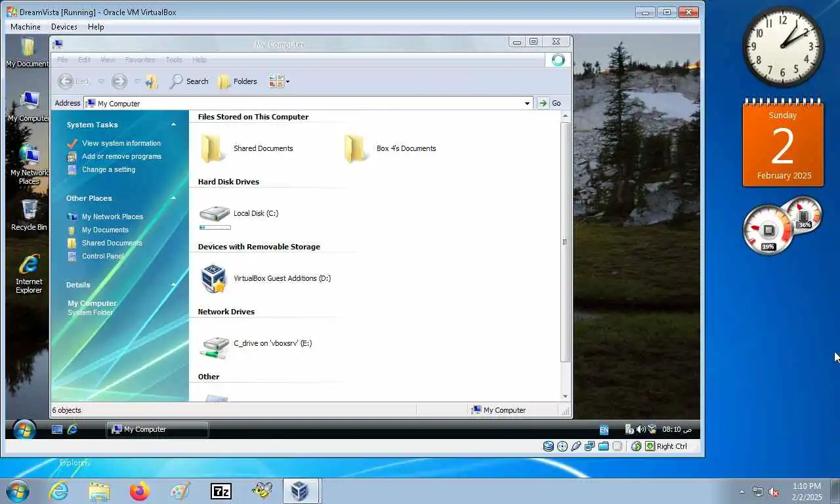Open the Views dropdown button
Image resolution: width=840 pixels, height=504 pixels.
(279, 81)
